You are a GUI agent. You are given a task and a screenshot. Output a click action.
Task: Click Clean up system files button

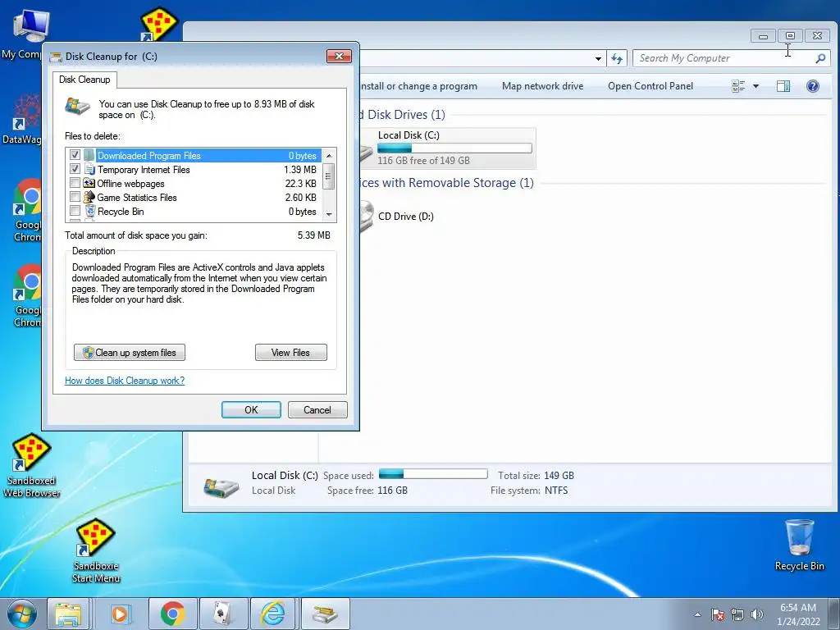[x=130, y=353]
